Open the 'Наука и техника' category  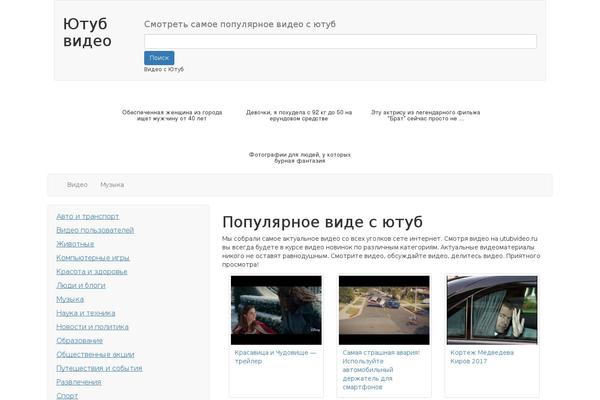click(x=85, y=313)
